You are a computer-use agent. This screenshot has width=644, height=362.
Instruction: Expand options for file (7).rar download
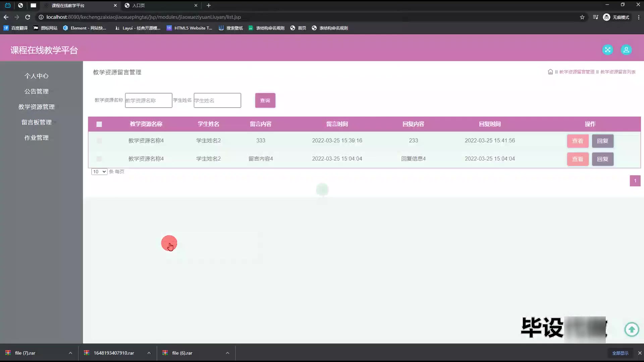pos(70,353)
